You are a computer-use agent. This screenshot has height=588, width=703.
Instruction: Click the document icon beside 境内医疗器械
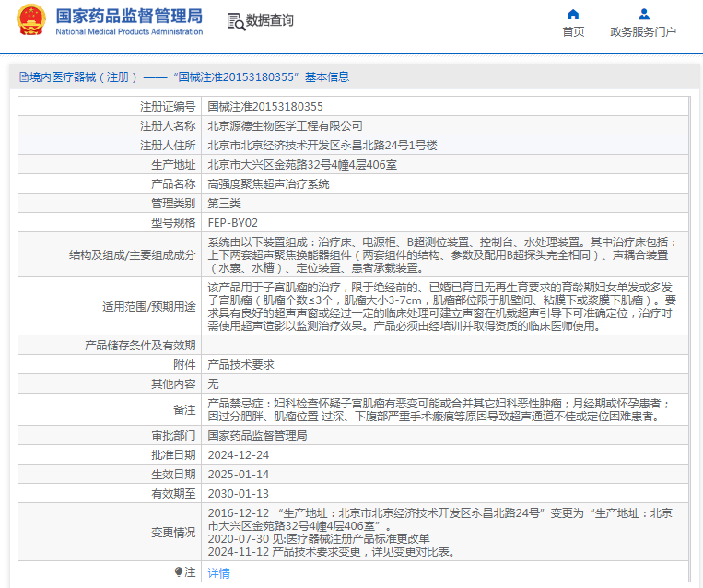click(24, 77)
